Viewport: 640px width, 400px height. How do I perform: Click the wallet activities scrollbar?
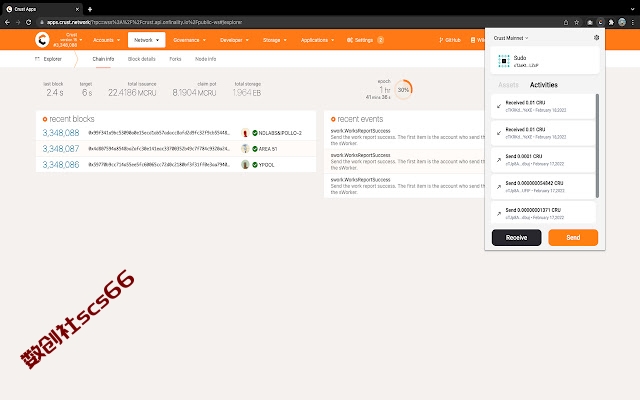point(598,146)
